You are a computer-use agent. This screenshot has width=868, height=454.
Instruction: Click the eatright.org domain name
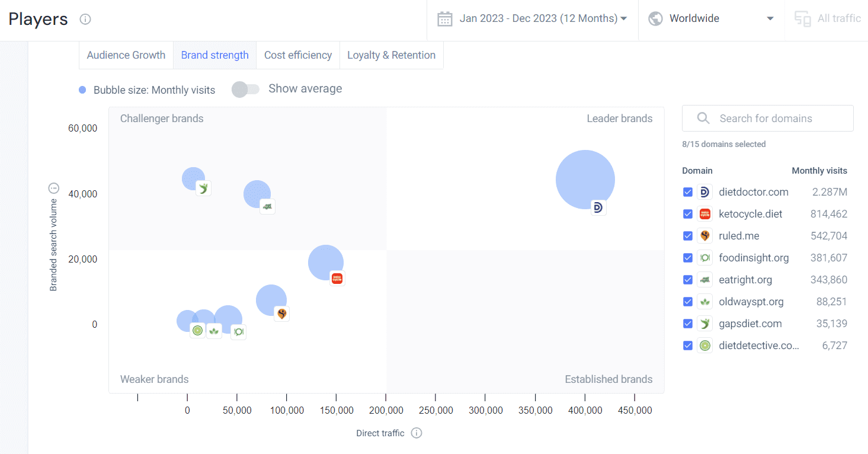pos(745,280)
